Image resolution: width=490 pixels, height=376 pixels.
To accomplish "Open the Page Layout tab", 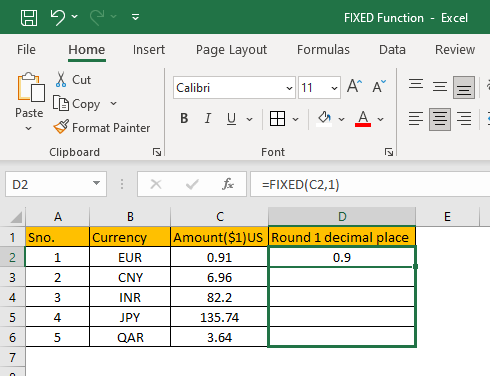I will (x=231, y=50).
